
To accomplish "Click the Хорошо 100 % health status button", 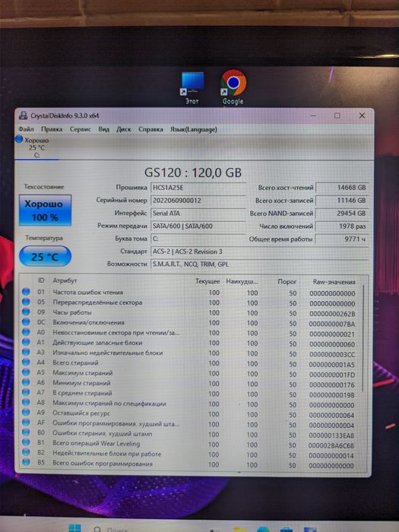I will (45, 211).
